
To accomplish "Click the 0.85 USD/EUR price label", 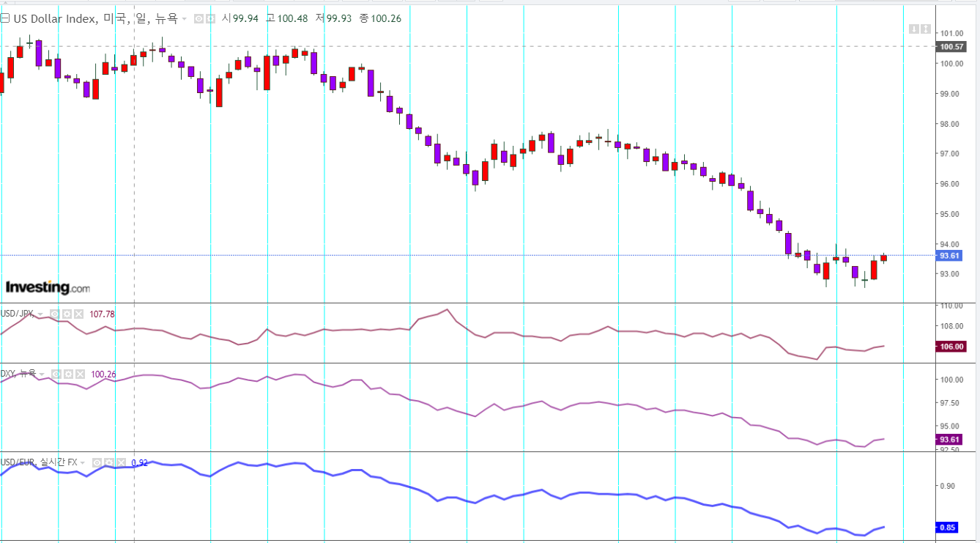I will [x=947, y=528].
